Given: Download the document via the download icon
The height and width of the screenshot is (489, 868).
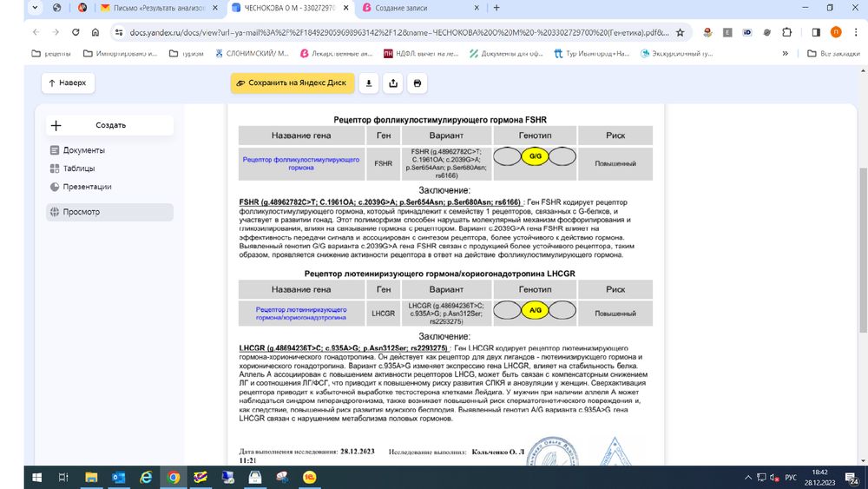Looking at the screenshot, I should [369, 83].
